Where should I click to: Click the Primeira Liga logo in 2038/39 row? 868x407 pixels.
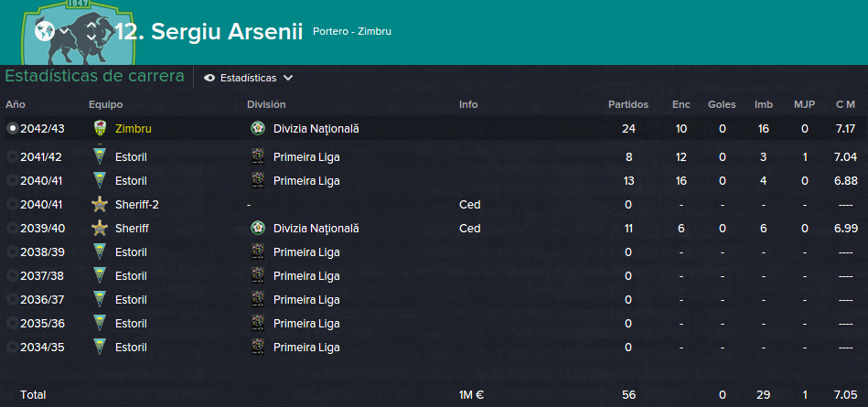pos(257,252)
